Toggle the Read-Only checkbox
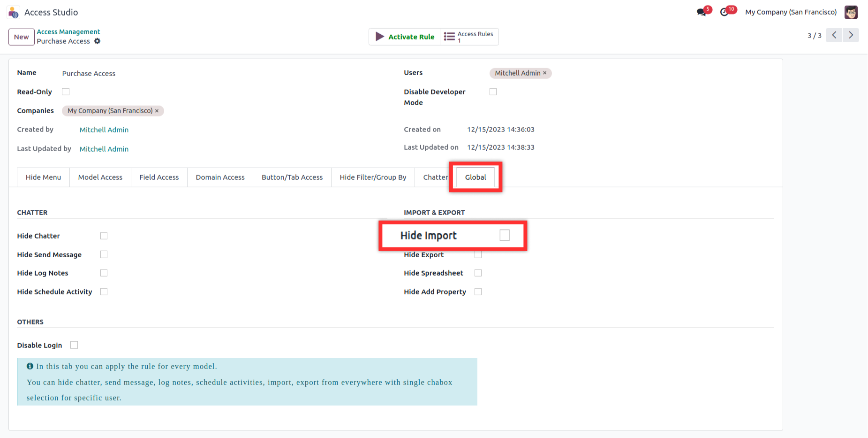The height and width of the screenshot is (438, 868). click(66, 92)
